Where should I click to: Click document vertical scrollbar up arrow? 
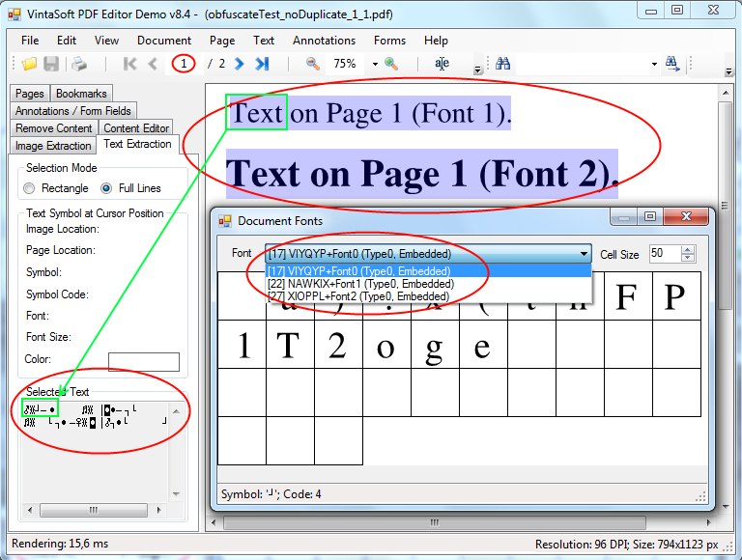tap(726, 94)
